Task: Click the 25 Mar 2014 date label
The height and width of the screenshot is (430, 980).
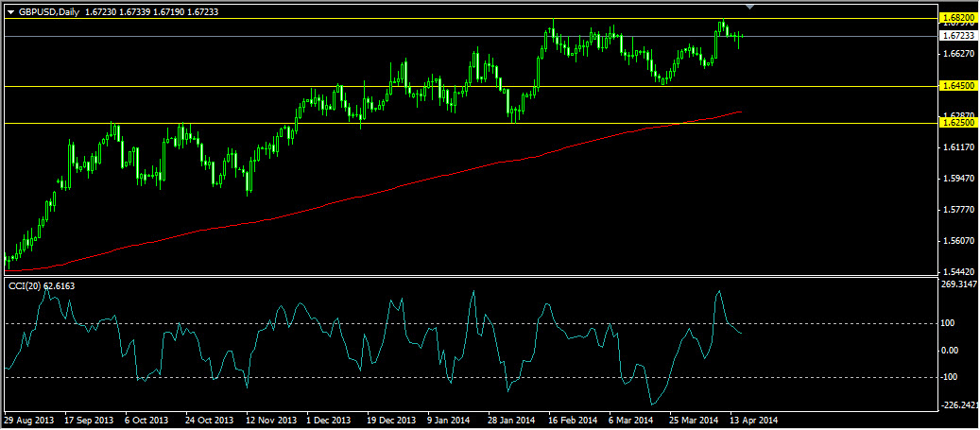Action: coord(693,420)
